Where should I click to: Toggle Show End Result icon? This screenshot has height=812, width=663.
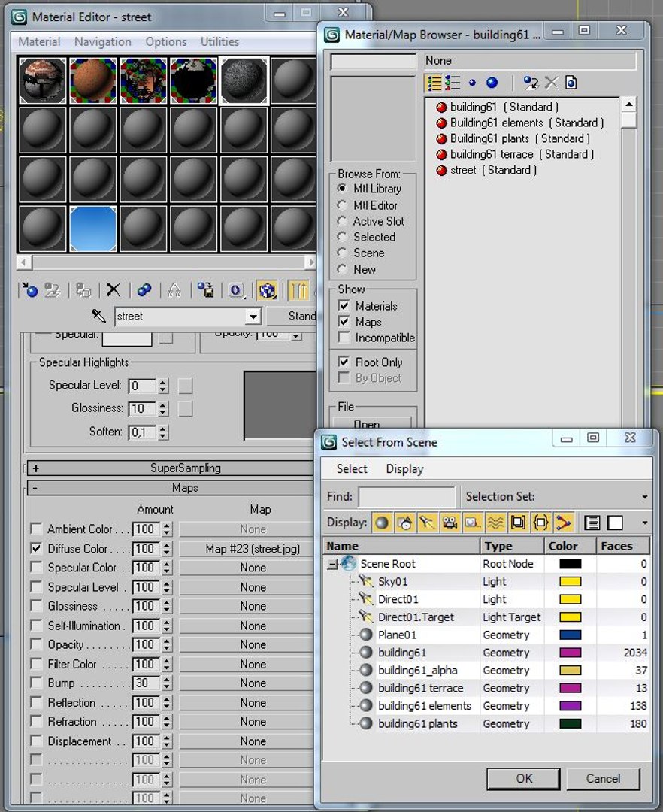[299, 290]
